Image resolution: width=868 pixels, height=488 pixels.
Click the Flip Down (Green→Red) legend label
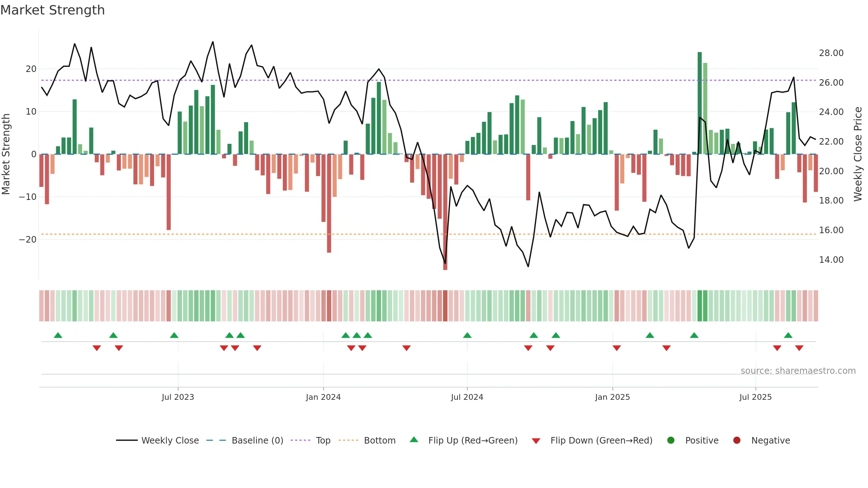(x=601, y=440)
